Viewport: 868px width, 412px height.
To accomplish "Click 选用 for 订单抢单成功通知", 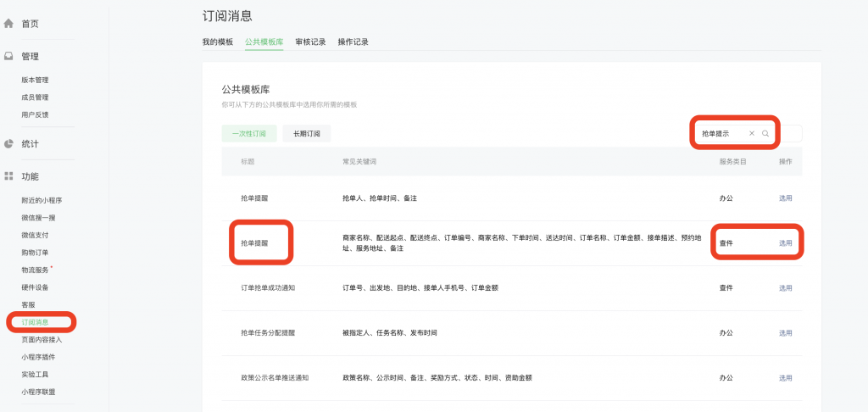I will coord(785,288).
